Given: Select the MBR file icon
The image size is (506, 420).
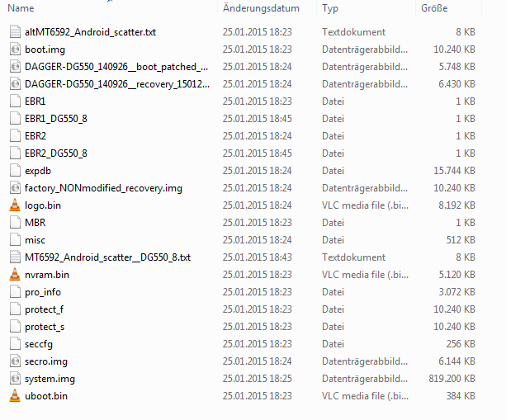Looking at the screenshot, I should click(x=15, y=223).
